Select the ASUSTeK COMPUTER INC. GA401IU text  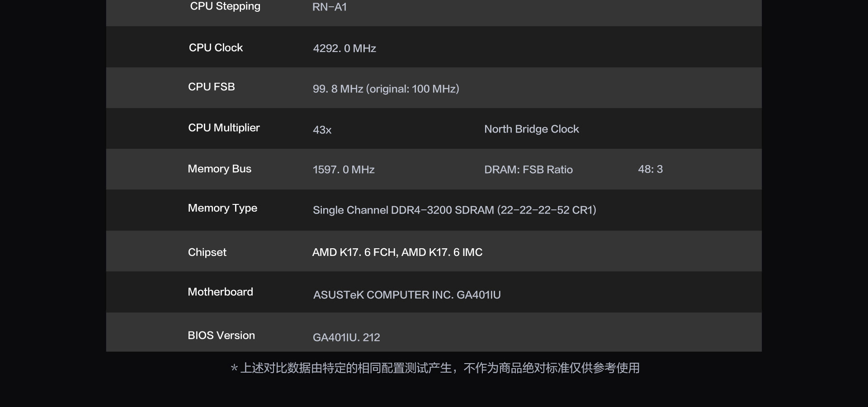(x=407, y=295)
